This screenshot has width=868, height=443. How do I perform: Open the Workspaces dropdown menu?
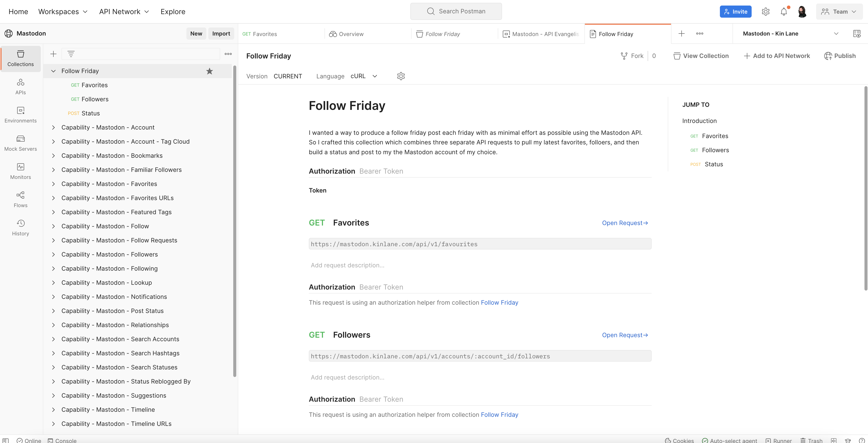pyautogui.click(x=63, y=11)
